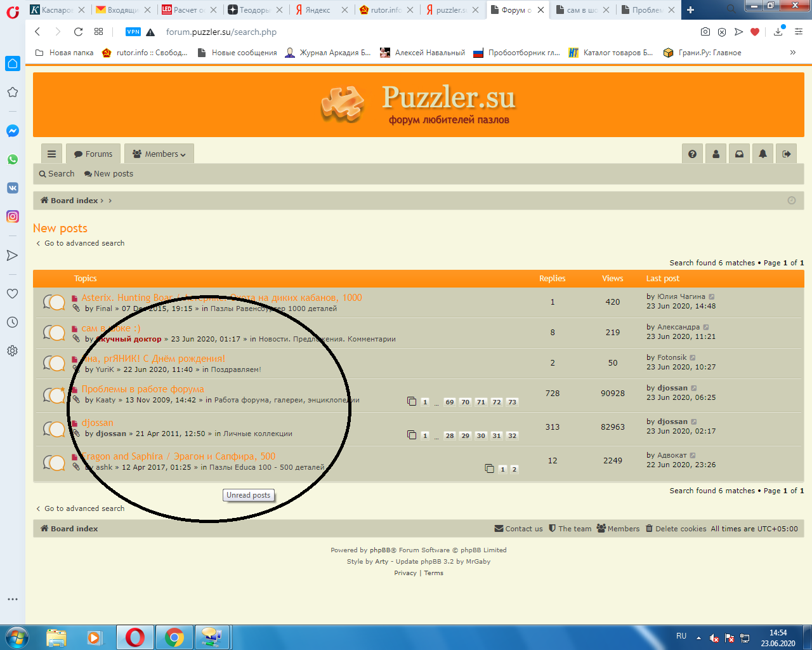This screenshot has height=650, width=812.
Task: Click the logout arrow icon
Action: click(787, 154)
